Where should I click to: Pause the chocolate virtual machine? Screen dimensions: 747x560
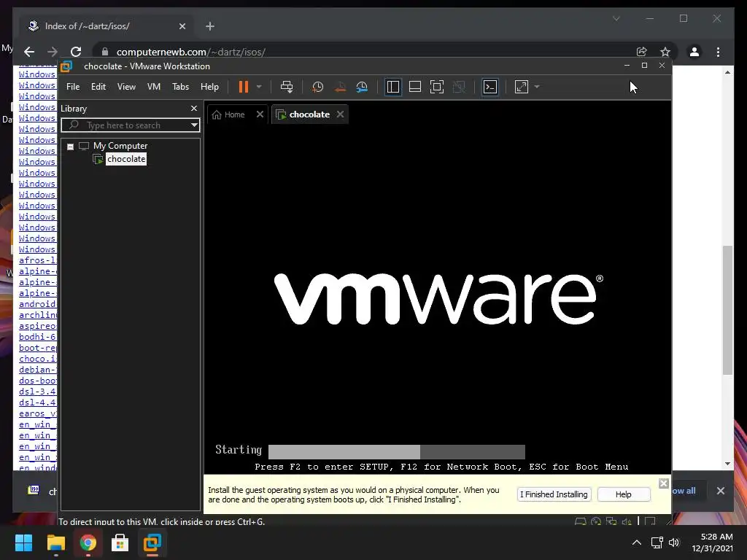244,87
